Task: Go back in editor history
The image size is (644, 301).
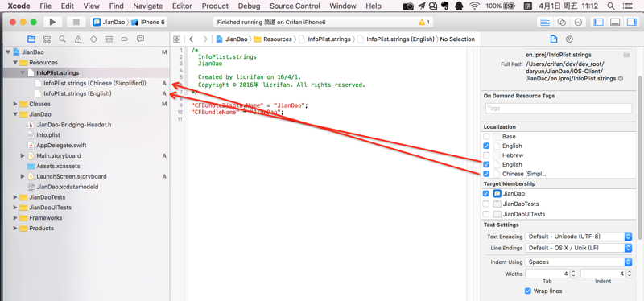Action: click(192, 39)
